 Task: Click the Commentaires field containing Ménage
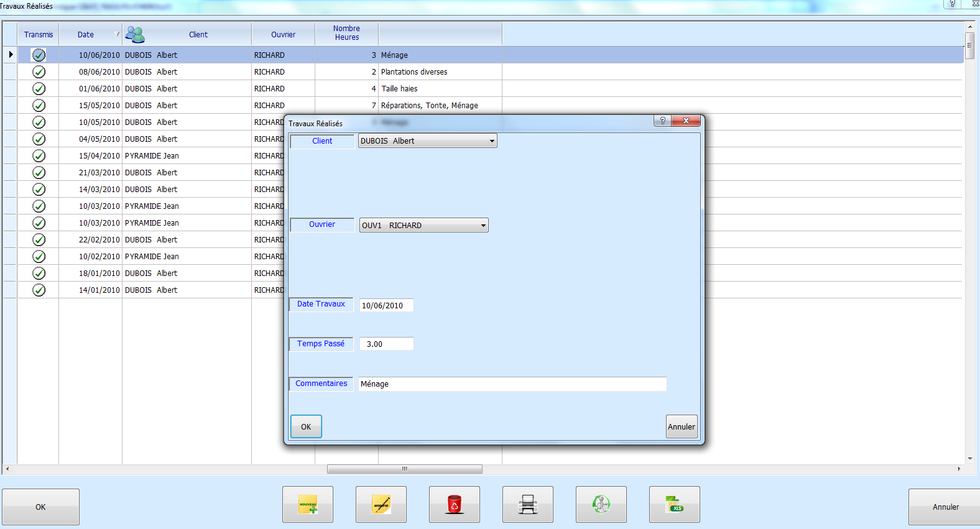(x=512, y=384)
